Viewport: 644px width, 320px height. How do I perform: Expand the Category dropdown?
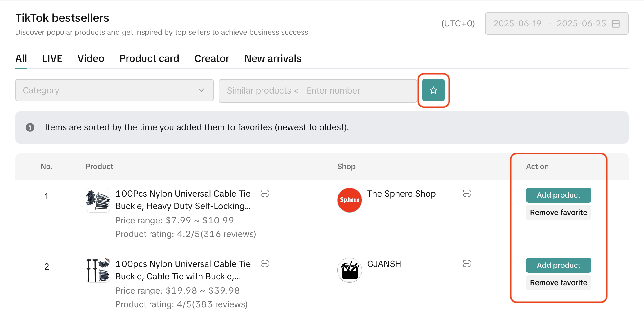point(114,90)
